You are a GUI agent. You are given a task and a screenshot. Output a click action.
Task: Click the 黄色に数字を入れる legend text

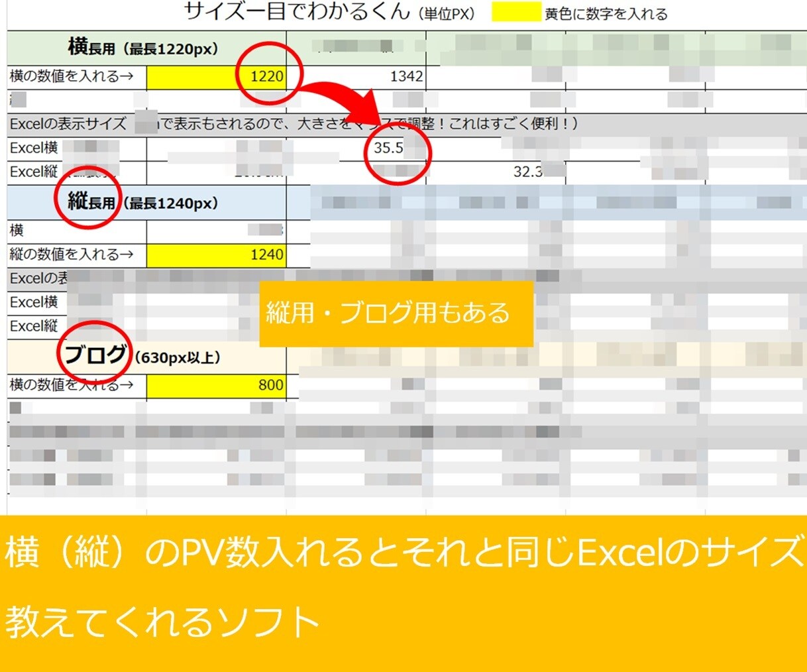point(606,14)
